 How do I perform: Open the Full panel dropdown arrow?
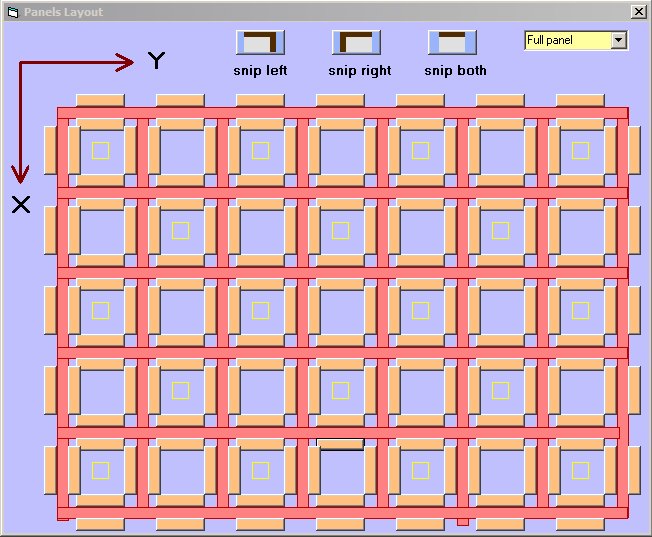618,40
